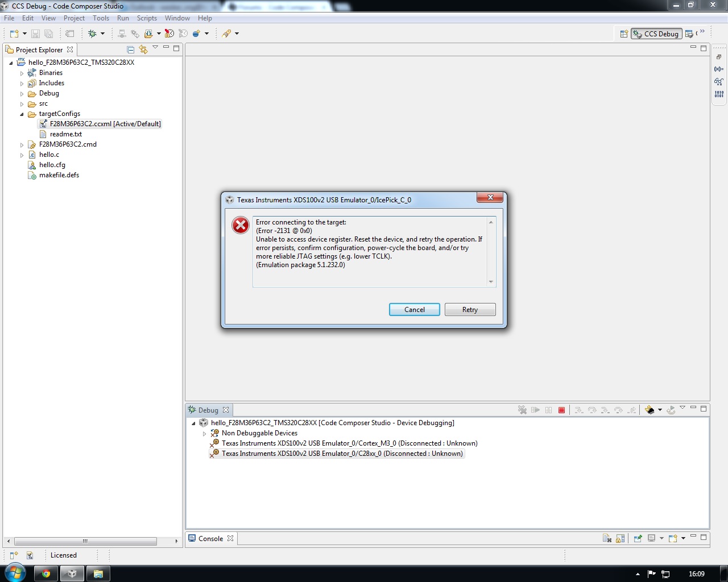
Task: Click the CCS Debug perspective button
Action: [656, 34]
